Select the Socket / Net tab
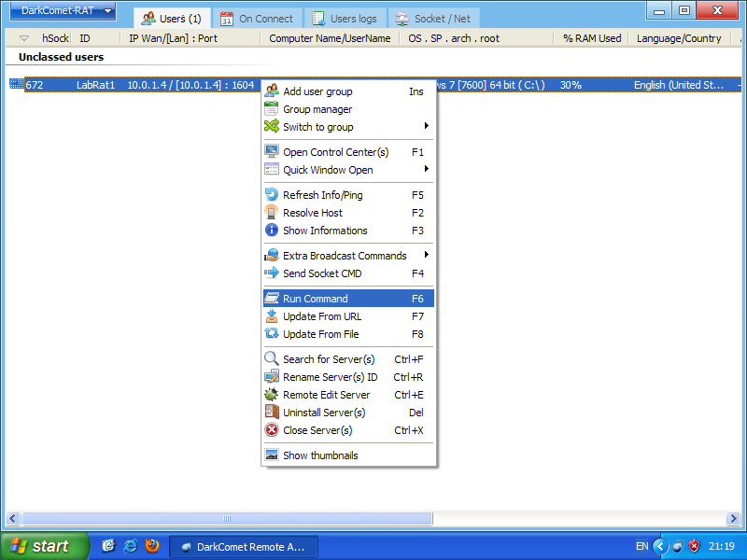747x560 pixels. click(433, 19)
